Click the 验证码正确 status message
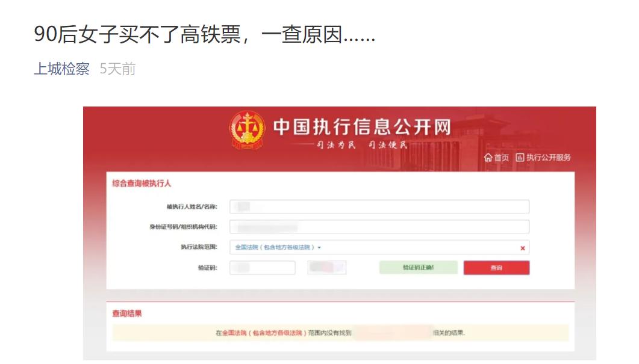The width and height of the screenshot is (639, 364). coord(418,268)
